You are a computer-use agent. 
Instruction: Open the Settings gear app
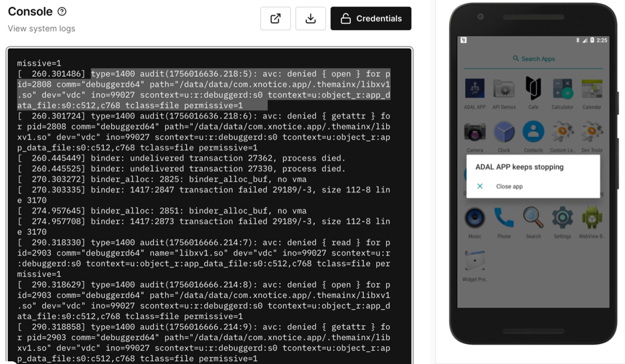click(562, 218)
